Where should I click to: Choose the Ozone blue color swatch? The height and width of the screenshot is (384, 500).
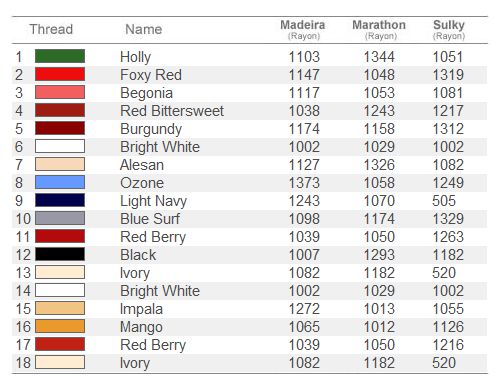point(60,182)
